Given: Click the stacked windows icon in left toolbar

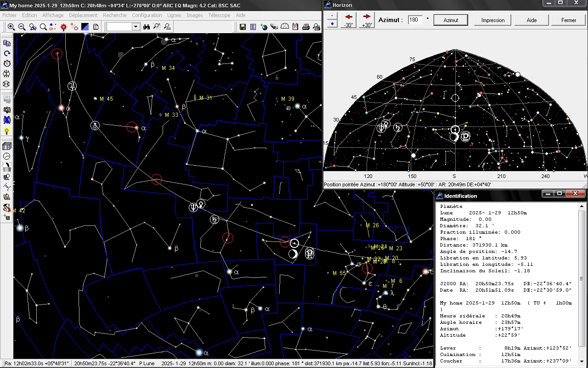Looking at the screenshot, I should (x=7, y=146).
